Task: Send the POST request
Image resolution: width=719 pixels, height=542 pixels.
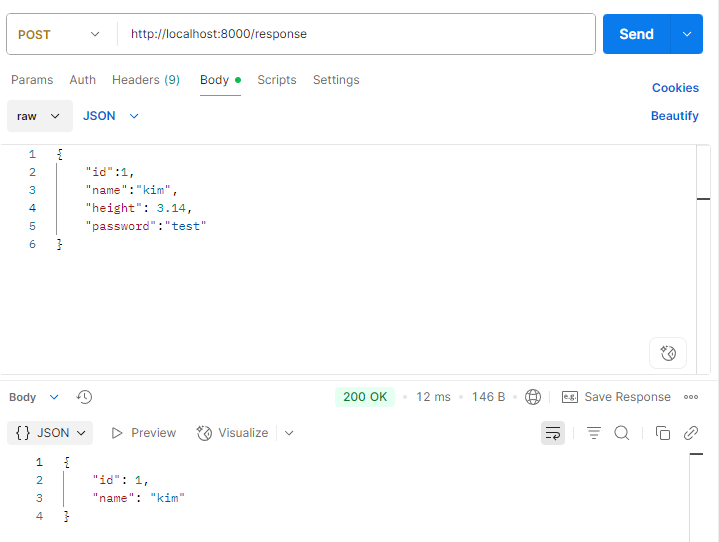Action: pyautogui.click(x=636, y=34)
